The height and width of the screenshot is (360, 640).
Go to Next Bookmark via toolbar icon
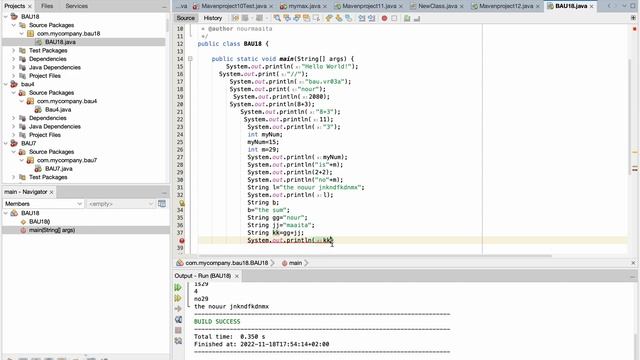339,18
